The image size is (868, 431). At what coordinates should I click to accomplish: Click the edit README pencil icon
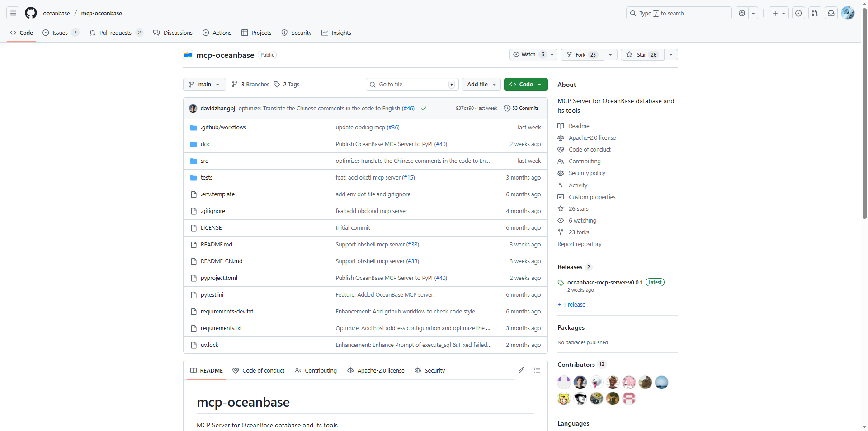pos(521,370)
